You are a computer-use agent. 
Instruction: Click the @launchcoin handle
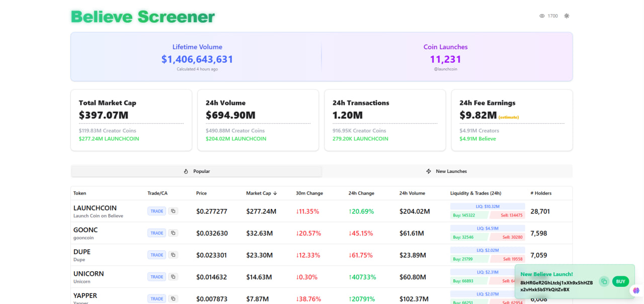tap(446, 69)
